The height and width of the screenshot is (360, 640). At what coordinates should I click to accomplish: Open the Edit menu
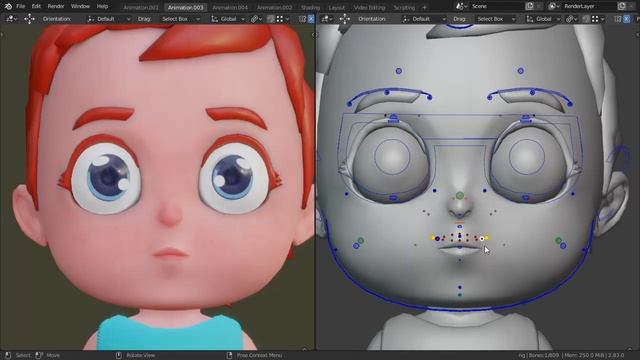point(36,6)
